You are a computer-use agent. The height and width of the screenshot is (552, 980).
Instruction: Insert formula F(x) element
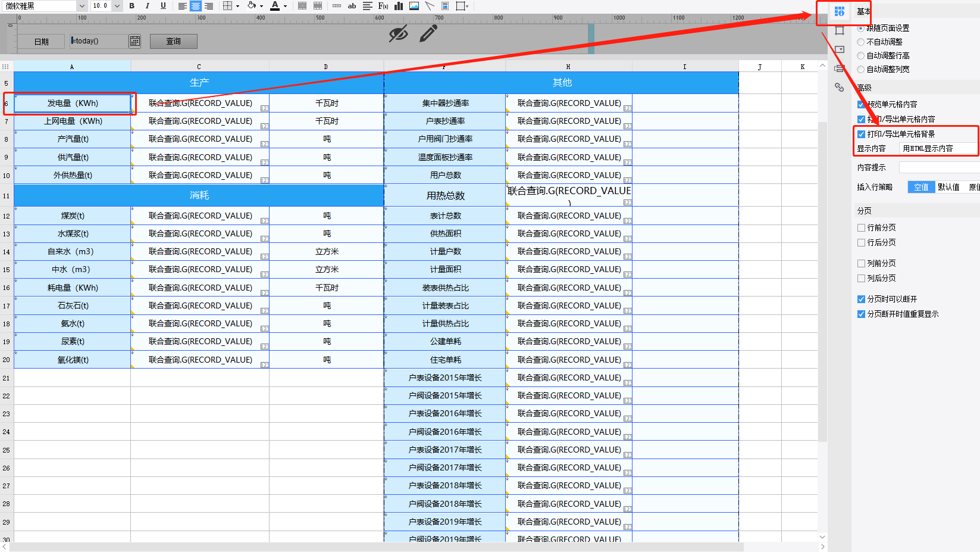pyautogui.click(x=383, y=6)
